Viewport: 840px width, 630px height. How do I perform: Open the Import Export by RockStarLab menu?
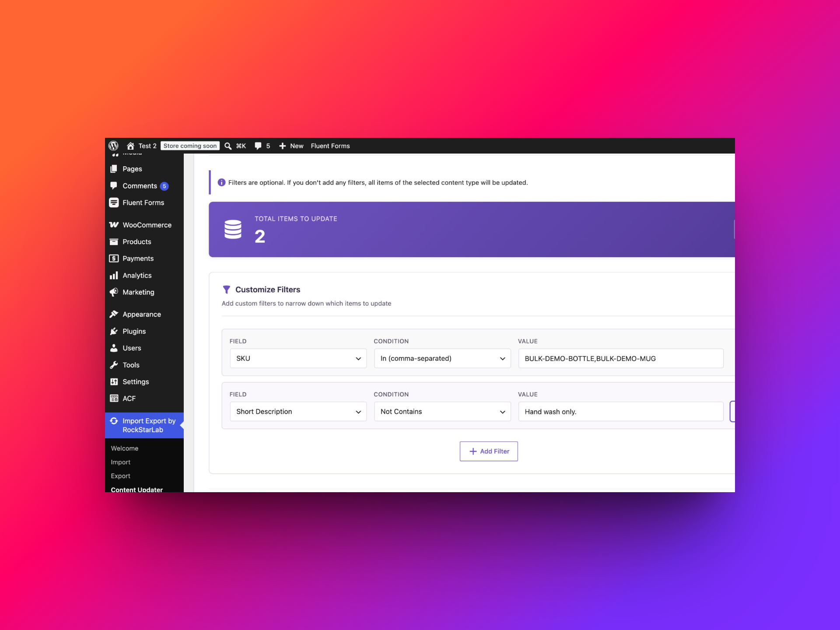pyautogui.click(x=144, y=425)
